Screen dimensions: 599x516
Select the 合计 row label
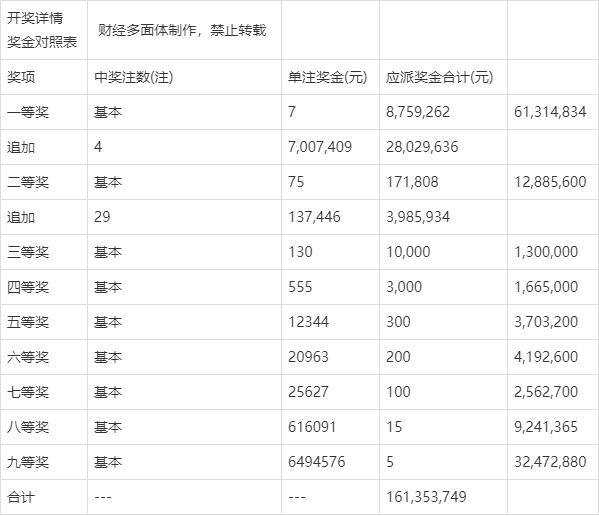click(x=21, y=497)
